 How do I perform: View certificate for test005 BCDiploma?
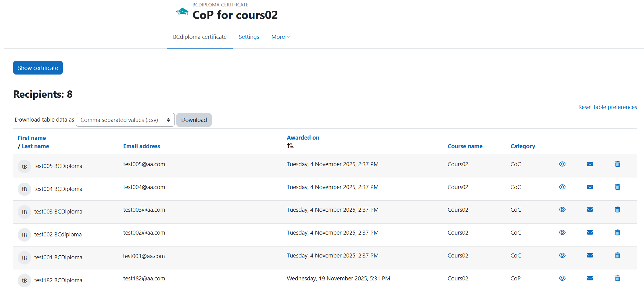562,164
